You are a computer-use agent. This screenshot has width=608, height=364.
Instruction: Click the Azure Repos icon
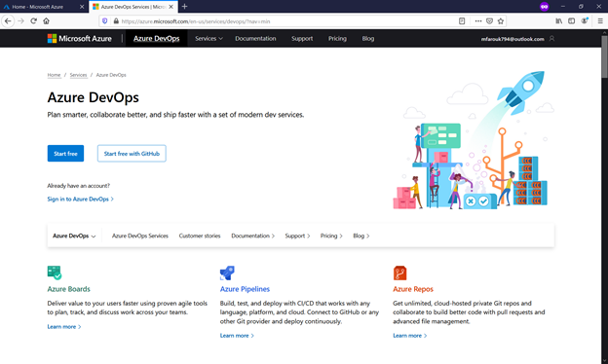(399, 273)
